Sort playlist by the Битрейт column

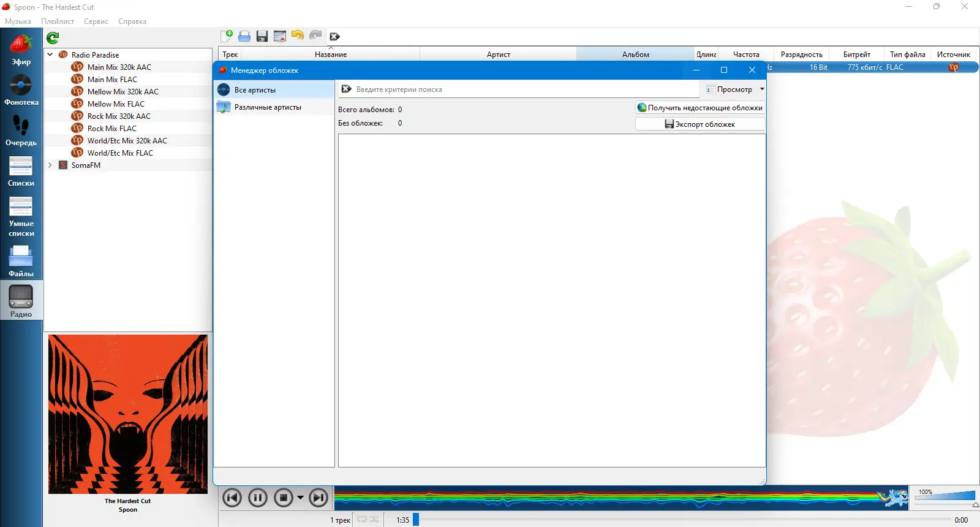(857, 55)
